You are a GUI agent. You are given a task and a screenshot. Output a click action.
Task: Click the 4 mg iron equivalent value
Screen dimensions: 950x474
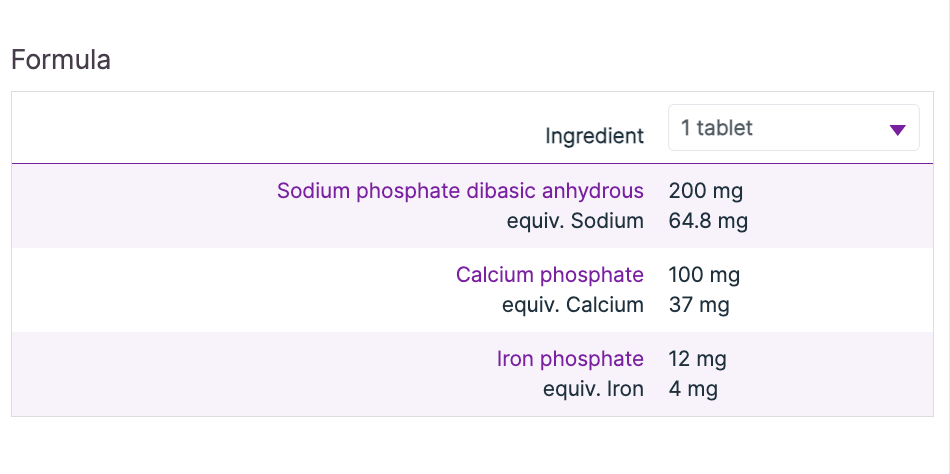tap(692, 389)
